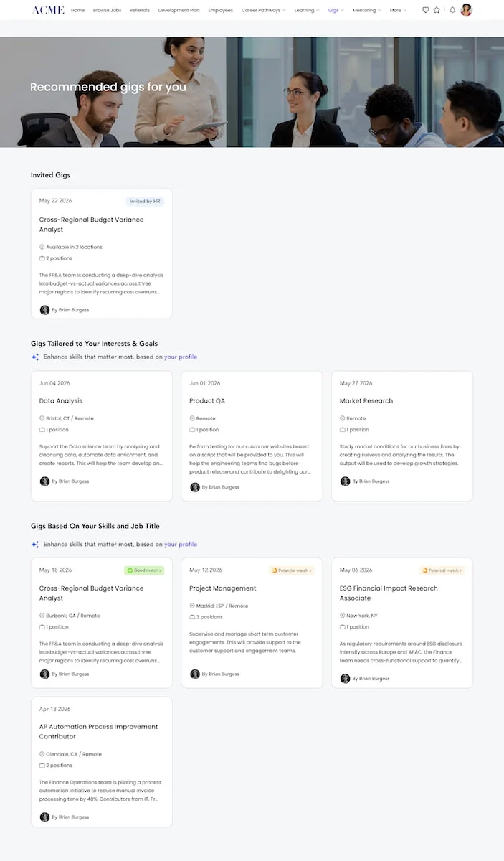This screenshot has height=861, width=504.
Task: Open 'your profile' link under Gigs Tailored
Action: (x=181, y=357)
